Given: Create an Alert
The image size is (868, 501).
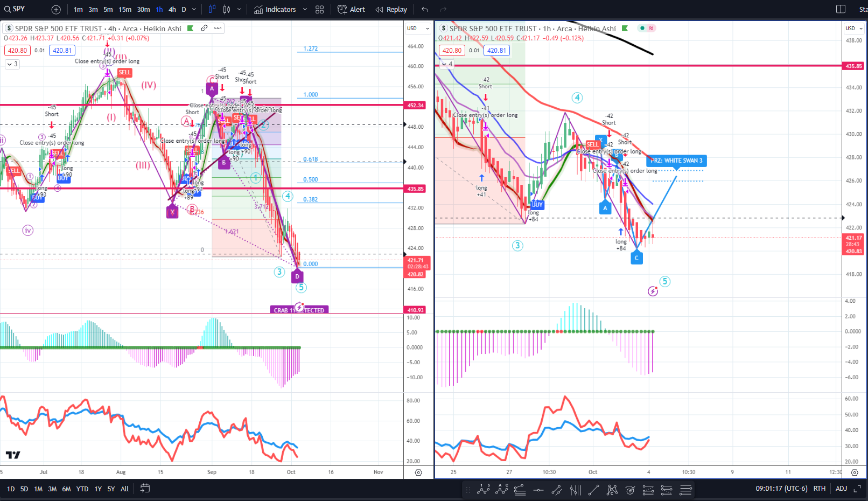Looking at the screenshot, I should pyautogui.click(x=351, y=9).
